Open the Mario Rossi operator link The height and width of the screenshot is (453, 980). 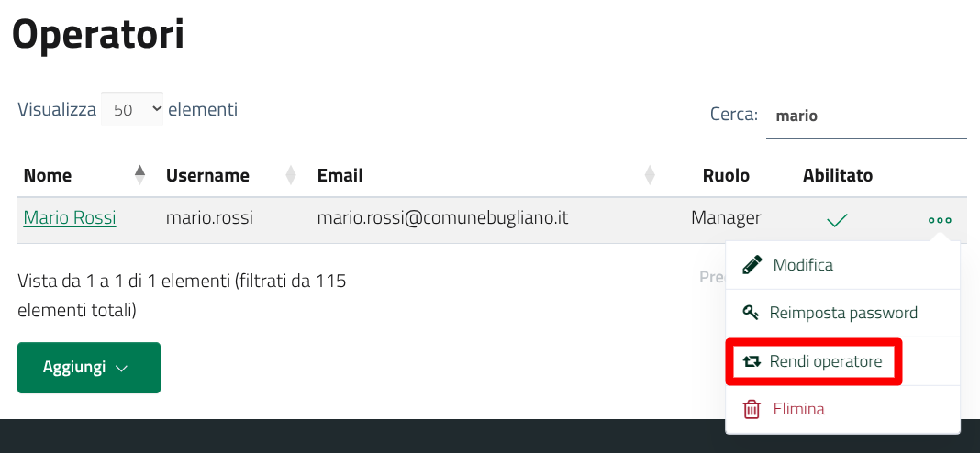pos(70,218)
